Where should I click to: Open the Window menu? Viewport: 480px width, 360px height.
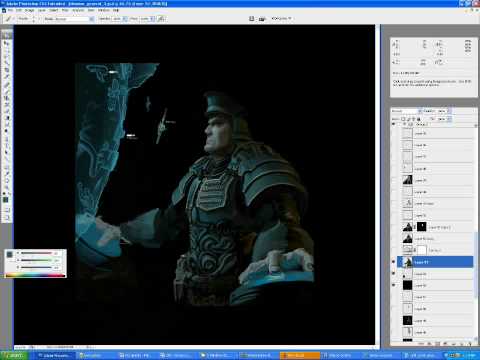click(x=104, y=10)
